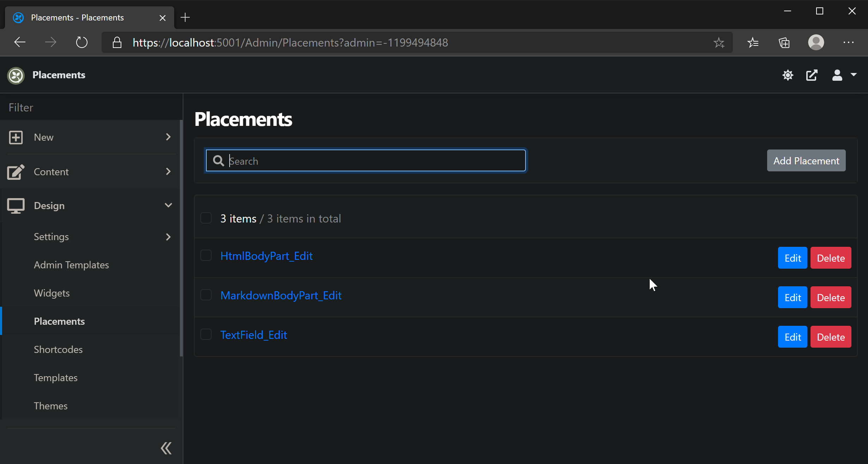Click the magnifier icon in the search box
The image size is (868, 464).
pos(218,160)
